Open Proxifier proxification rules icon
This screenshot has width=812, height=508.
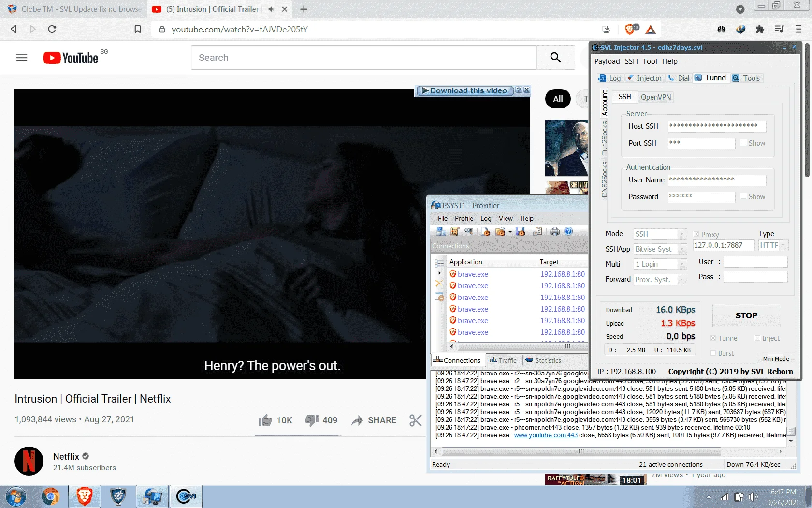pyautogui.click(x=455, y=232)
